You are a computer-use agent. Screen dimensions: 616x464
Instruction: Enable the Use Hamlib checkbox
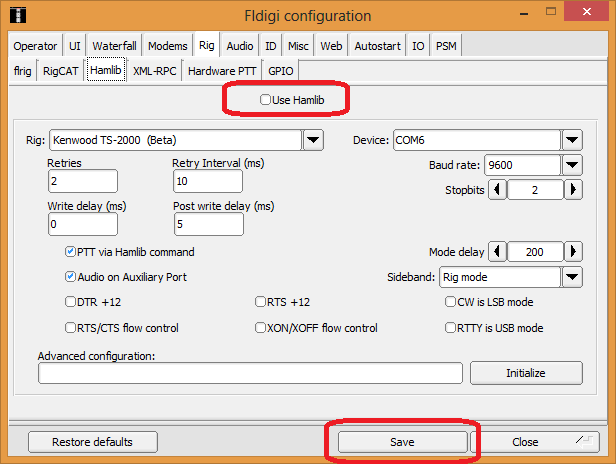click(265, 100)
